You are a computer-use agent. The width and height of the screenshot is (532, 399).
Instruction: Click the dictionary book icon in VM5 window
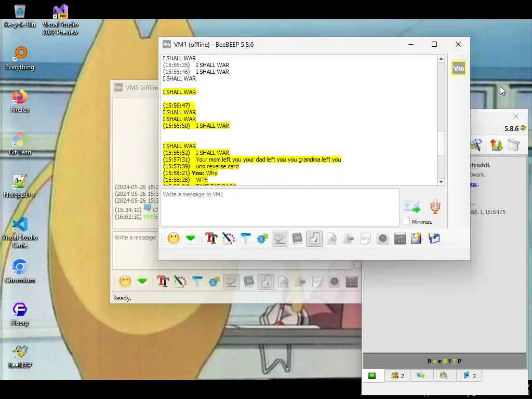coord(249,281)
